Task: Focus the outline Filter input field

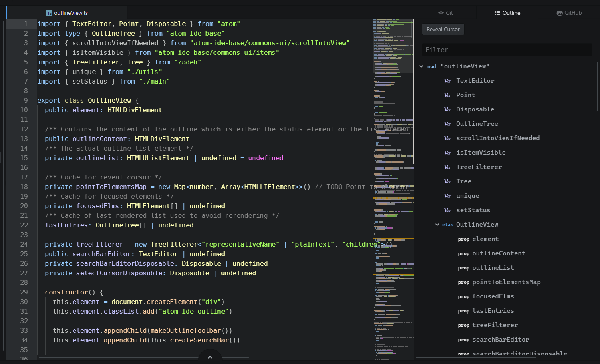Action: click(507, 50)
